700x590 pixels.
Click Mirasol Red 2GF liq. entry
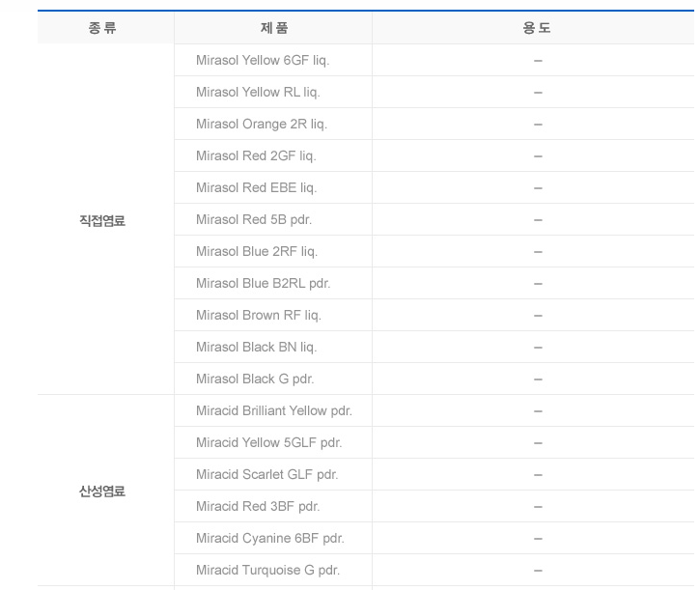(256, 155)
